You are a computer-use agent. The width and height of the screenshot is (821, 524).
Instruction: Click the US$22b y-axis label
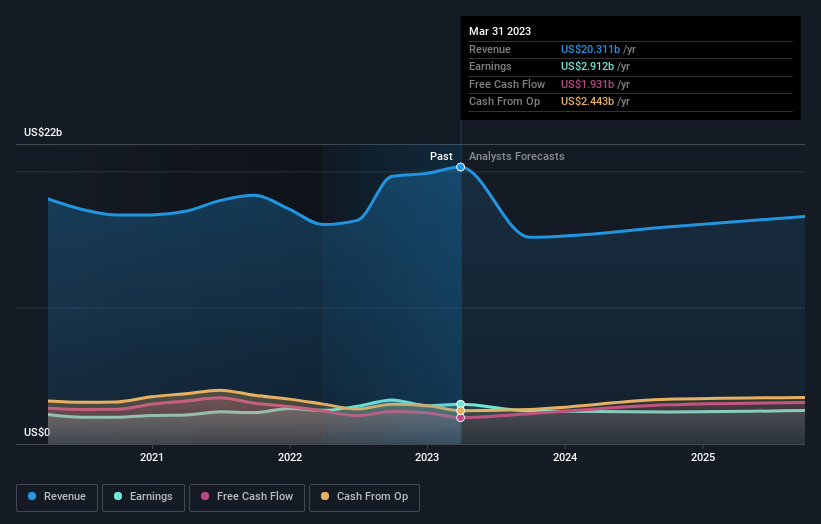point(43,132)
